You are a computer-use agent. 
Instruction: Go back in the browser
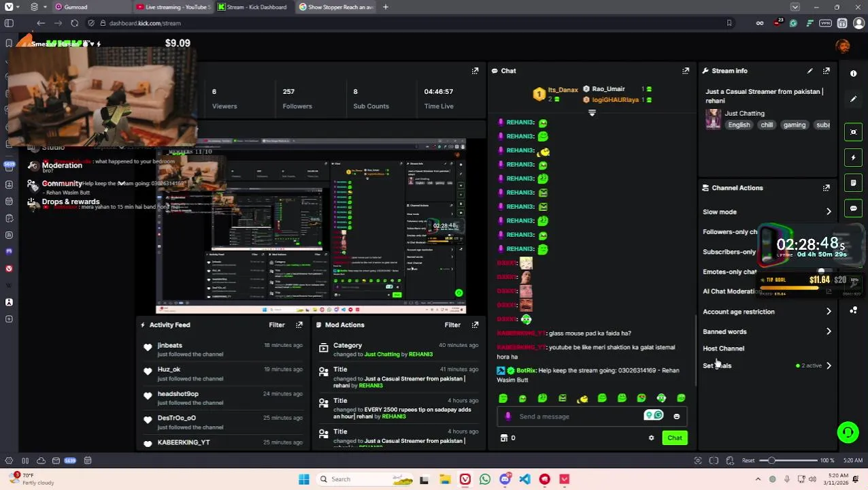pos(41,23)
